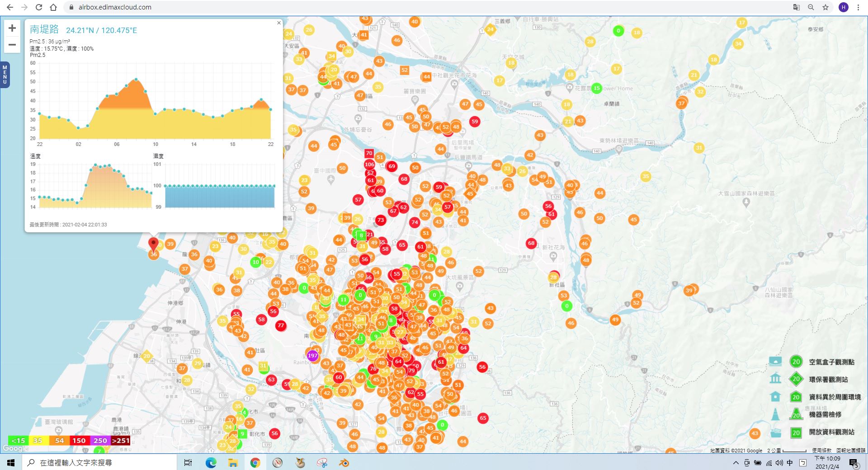Toggle 開放資料觀測站 legend entry
Viewport: 868px width, 470px height.
tap(832, 432)
